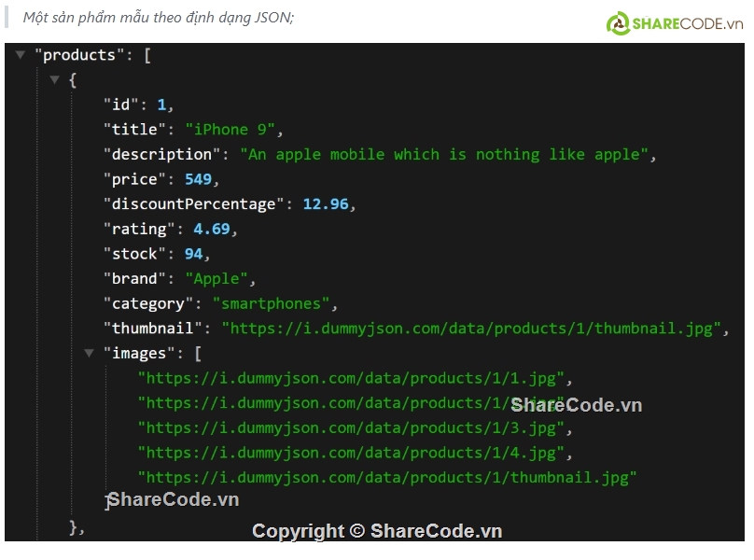
Task: Open the products/1/4.jpg image URL
Action: (x=351, y=454)
